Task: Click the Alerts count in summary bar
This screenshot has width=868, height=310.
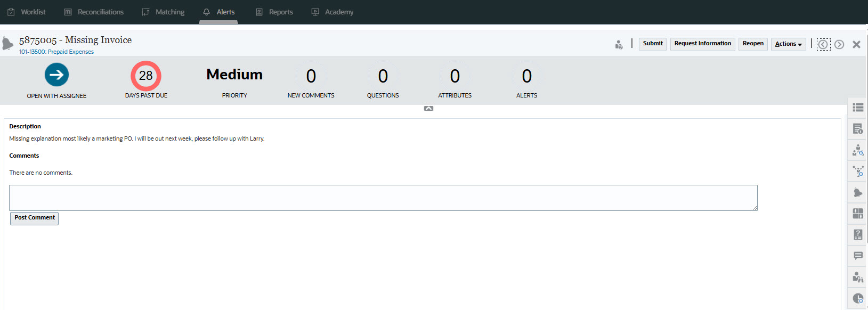Action: point(527,76)
